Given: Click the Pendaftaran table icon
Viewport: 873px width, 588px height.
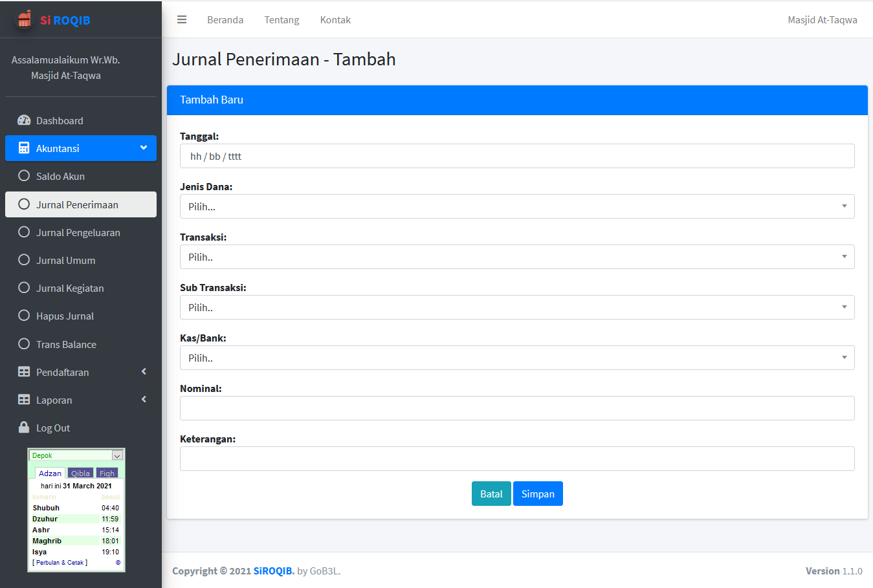Looking at the screenshot, I should point(24,372).
